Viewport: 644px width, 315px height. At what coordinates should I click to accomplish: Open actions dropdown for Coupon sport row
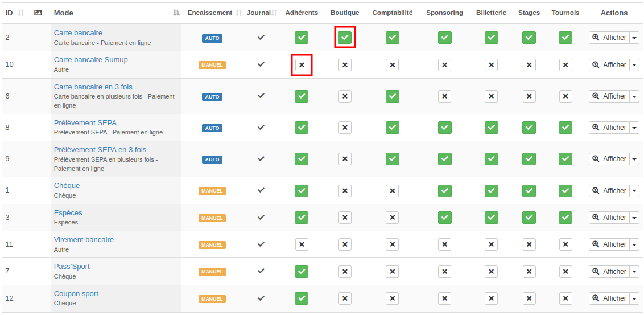(x=634, y=298)
